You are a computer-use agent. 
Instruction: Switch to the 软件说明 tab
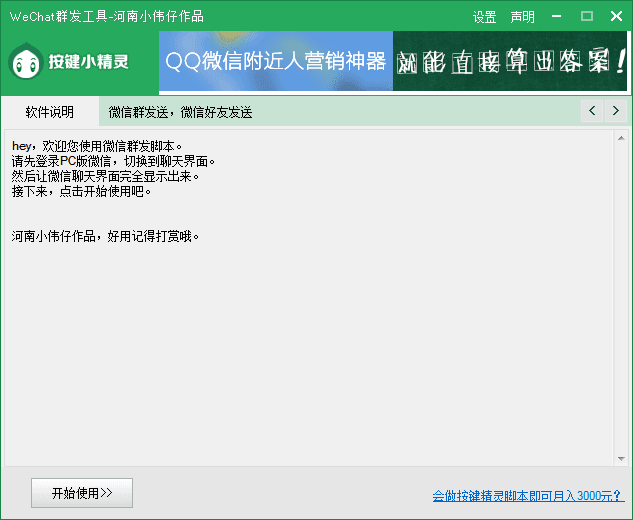[x=50, y=112]
